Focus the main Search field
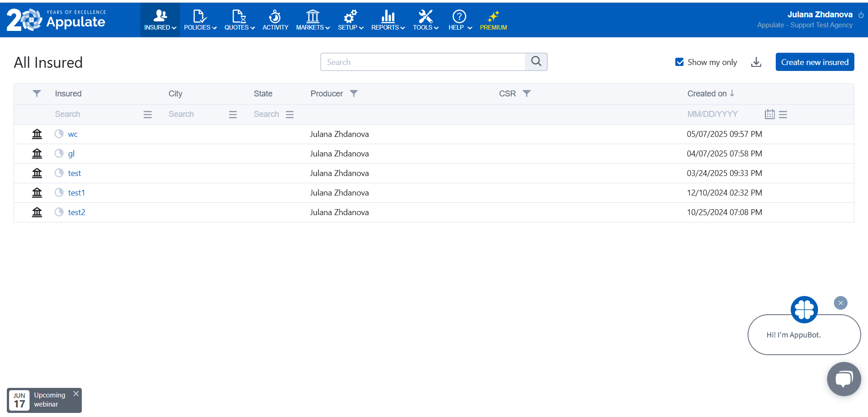This screenshot has height=417, width=868. [x=423, y=62]
